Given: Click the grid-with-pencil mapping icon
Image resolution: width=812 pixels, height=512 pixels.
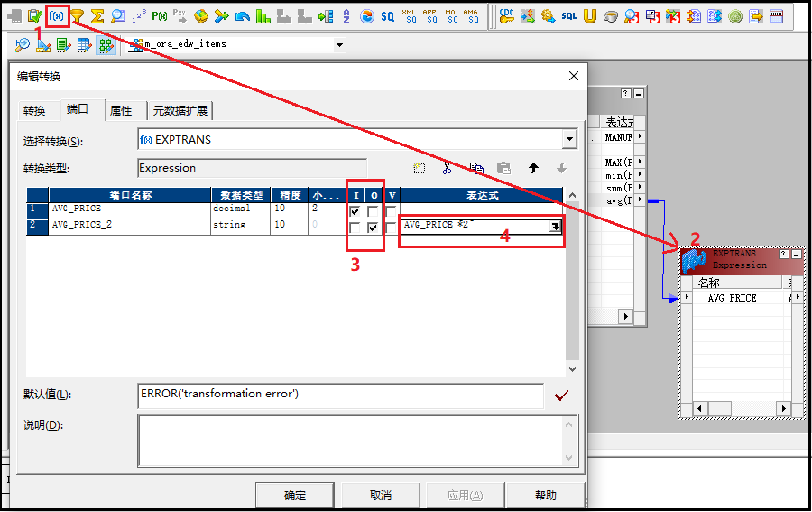Looking at the screenshot, I should [x=85, y=46].
